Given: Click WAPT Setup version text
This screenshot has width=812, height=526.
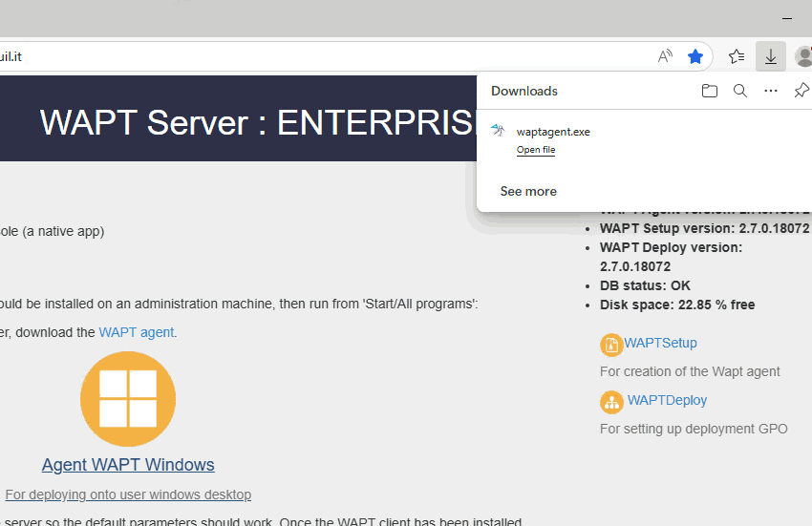Looking at the screenshot, I should (x=704, y=228).
